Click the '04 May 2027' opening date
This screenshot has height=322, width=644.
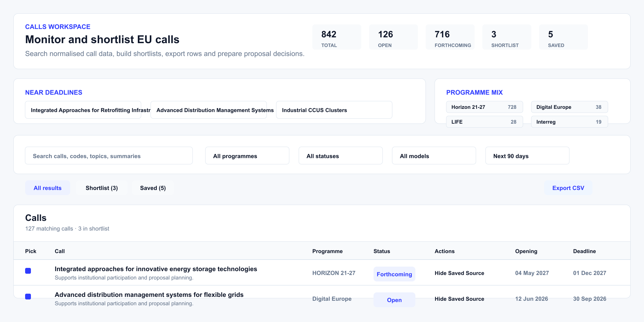point(532,273)
